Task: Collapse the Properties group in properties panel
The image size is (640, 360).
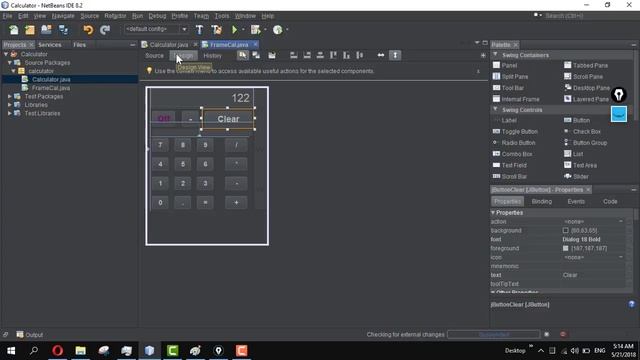Action: pos(493,213)
